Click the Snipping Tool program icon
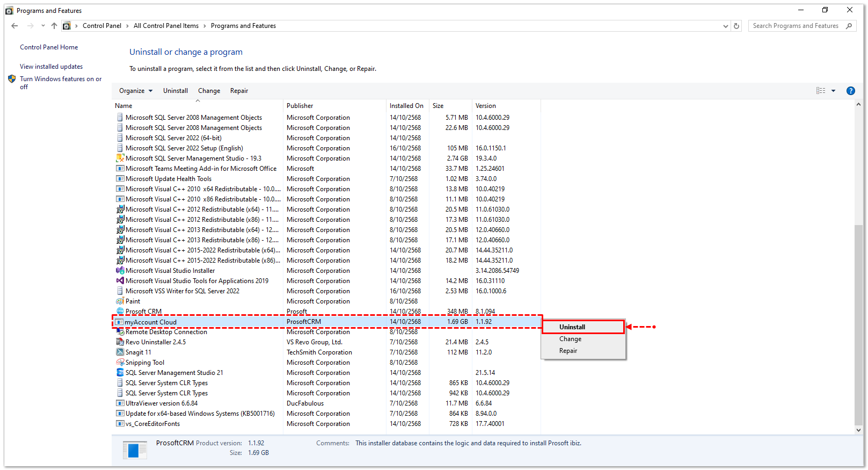 coord(120,363)
